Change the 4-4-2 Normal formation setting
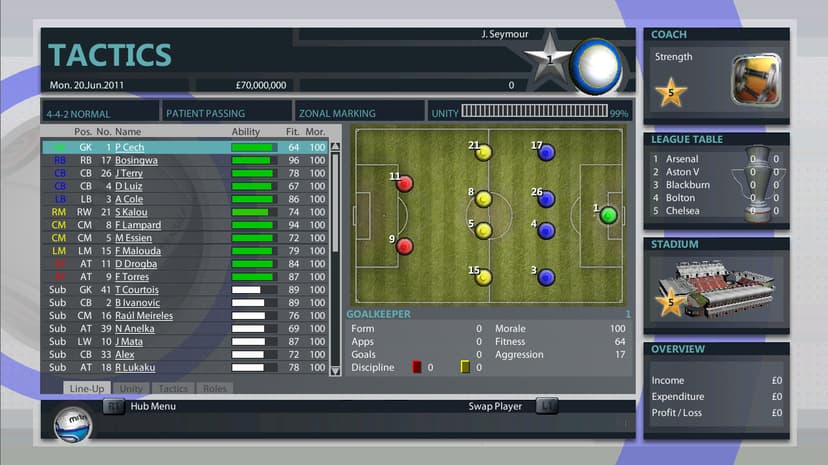 point(100,112)
